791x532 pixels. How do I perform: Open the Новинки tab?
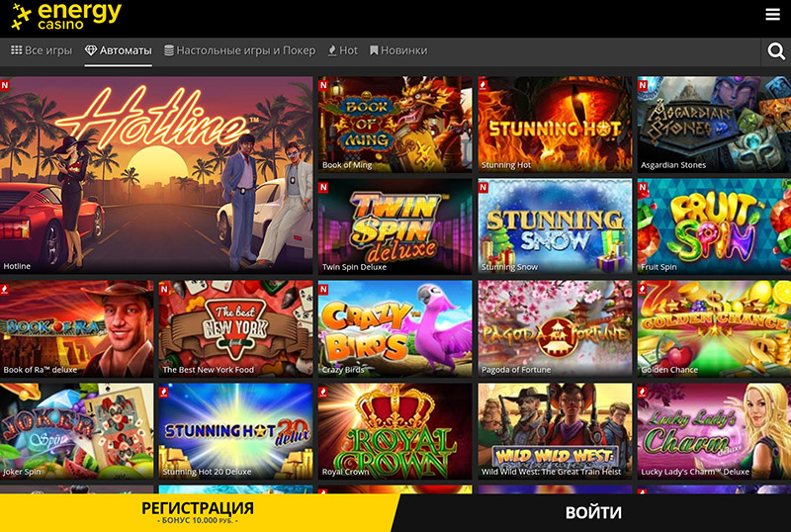[x=403, y=50]
